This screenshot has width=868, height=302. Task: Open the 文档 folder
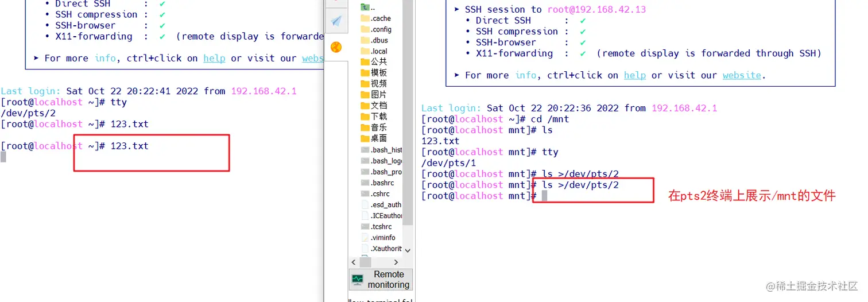click(x=374, y=105)
